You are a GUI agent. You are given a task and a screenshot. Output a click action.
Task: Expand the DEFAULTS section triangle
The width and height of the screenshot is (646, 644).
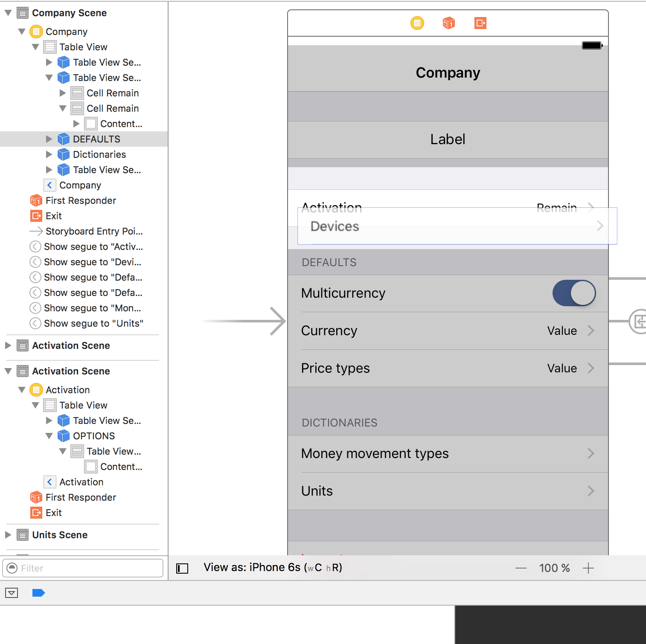(x=49, y=139)
